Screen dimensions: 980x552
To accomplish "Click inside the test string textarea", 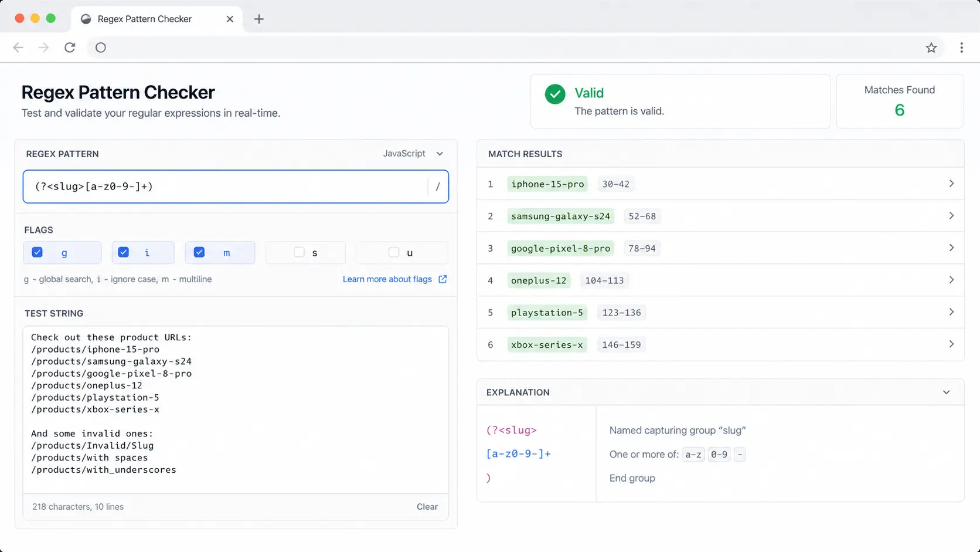I will [236, 409].
